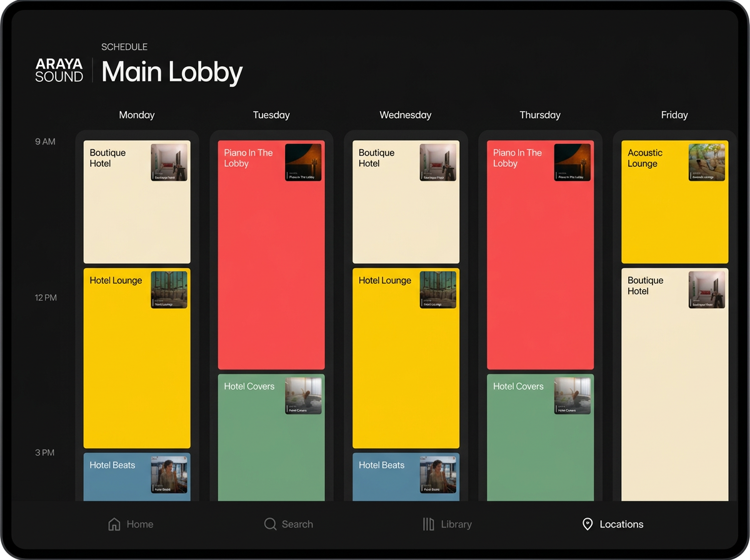This screenshot has height=560, width=750.
Task: Select Thursday's Hotel Covers title text
Action: pos(518,386)
